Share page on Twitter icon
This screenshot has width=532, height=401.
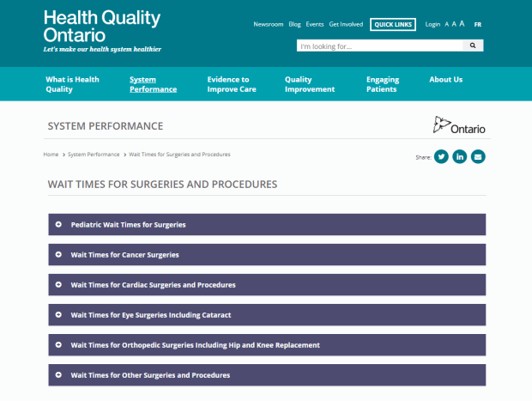(x=441, y=156)
